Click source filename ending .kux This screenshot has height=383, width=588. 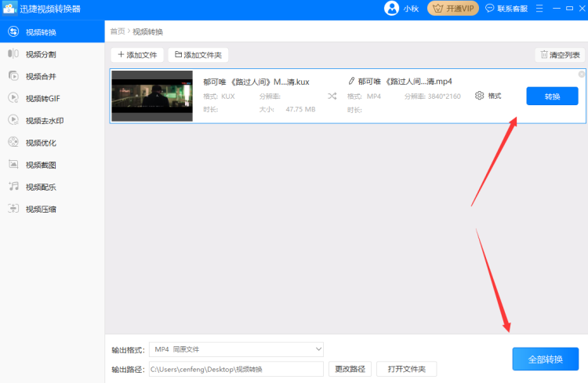point(256,82)
